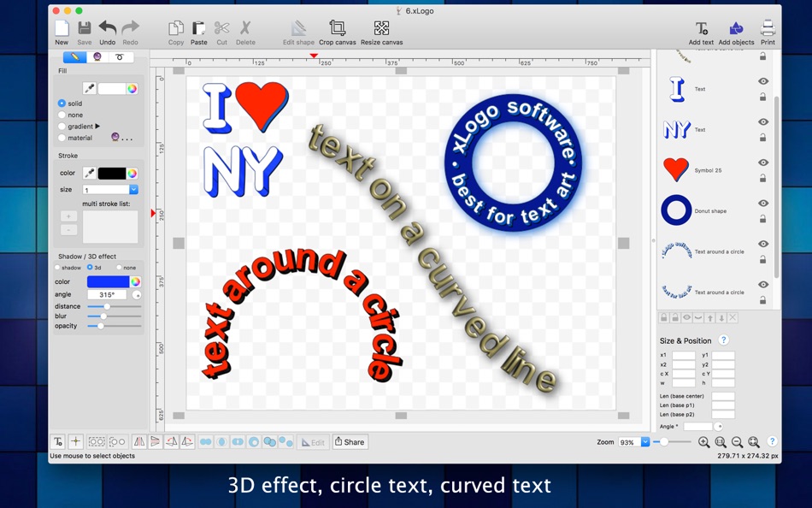The width and height of the screenshot is (812, 508).
Task: Click the x1 position input field
Action: [x=684, y=355]
